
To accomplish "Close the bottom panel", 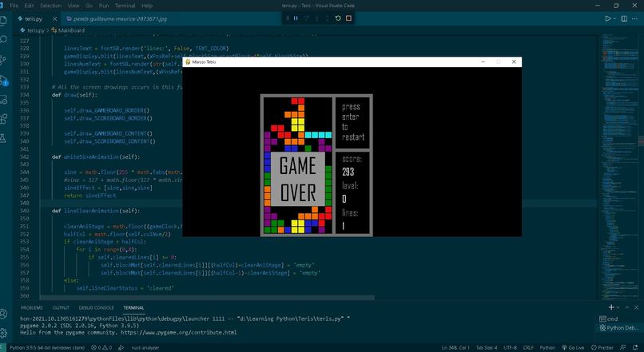I will pyautogui.click(x=636, y=307).
